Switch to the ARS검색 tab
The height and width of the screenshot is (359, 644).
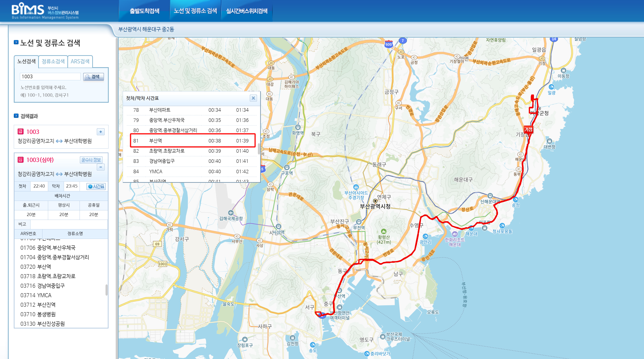point(80,61)
